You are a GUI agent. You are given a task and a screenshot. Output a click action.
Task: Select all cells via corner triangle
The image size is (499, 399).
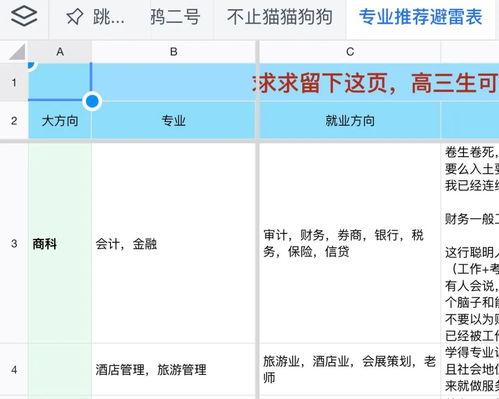(x=17, y=52)
